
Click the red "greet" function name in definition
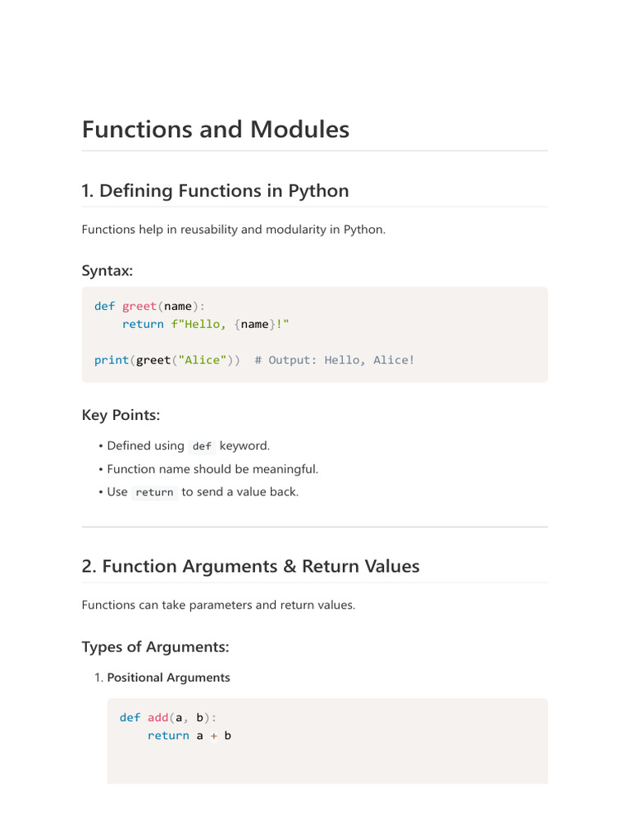point(139,306)
